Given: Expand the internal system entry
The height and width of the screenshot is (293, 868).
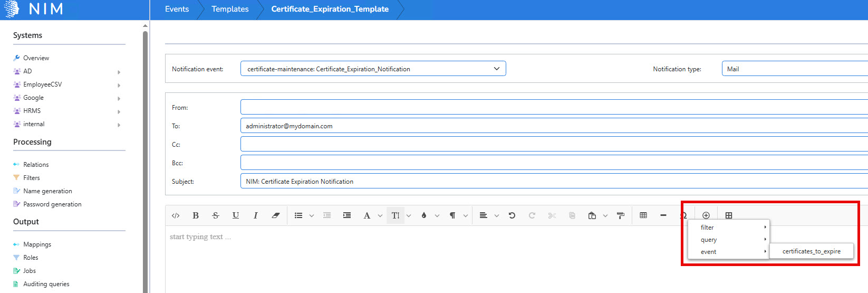Looking at the screenshot, I should point(119,125).
